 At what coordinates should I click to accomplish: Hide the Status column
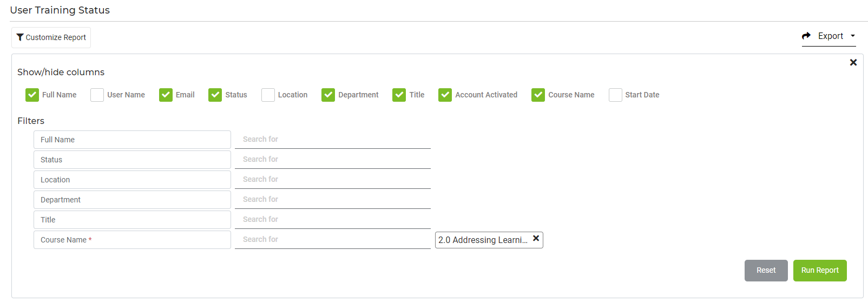(215, 95)
